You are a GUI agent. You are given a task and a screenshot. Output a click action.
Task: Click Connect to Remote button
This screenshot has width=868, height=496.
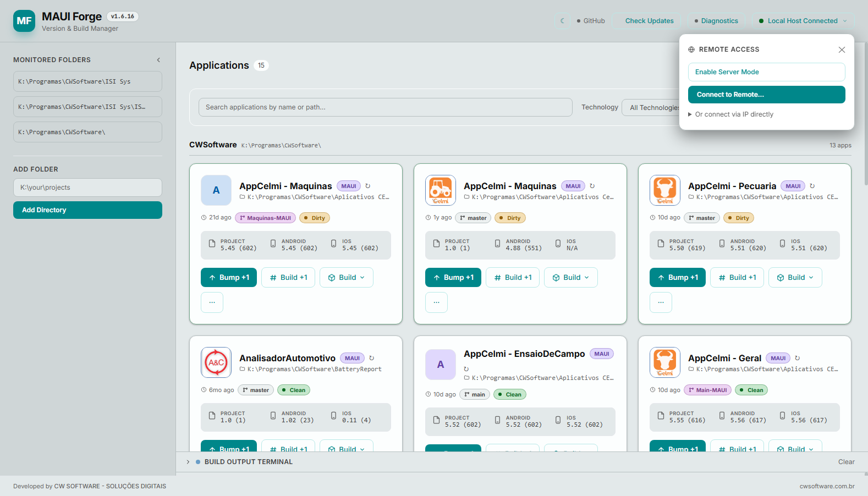point(766,95)
